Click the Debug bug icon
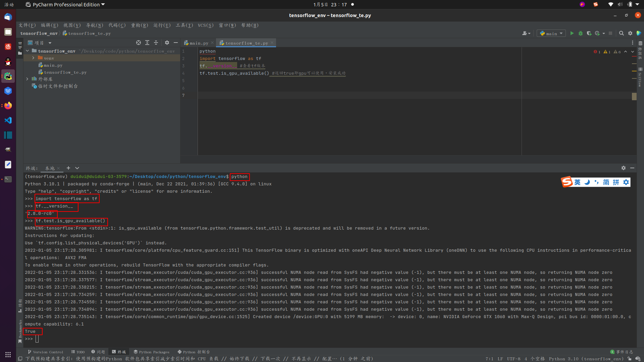The width and height of the screenshot is (644, 362). pos(581,33)
